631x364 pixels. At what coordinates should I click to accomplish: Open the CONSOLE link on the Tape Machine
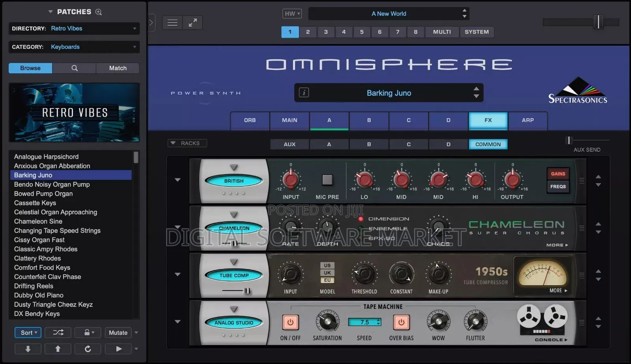(x=551, y=340)
